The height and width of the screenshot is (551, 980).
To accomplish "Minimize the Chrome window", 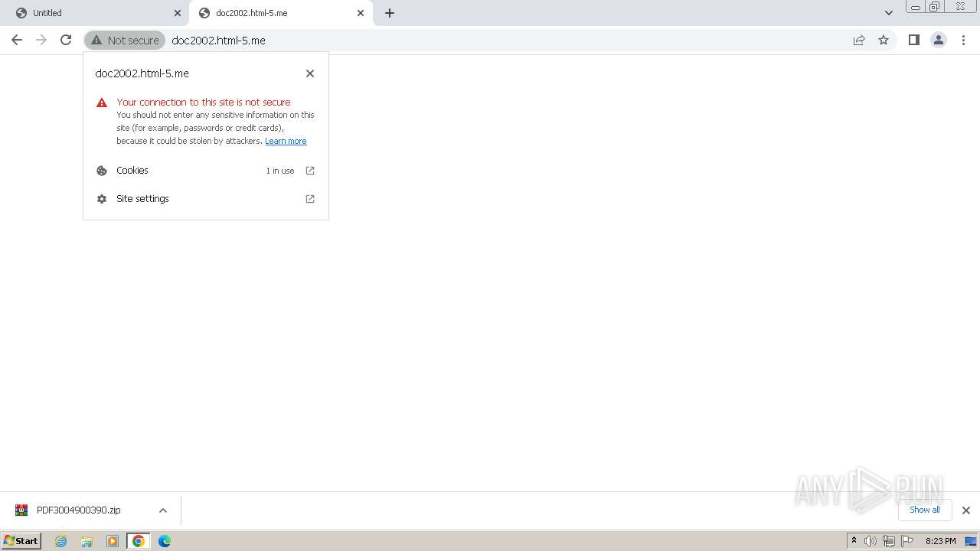I will click(x=915, y=7).
